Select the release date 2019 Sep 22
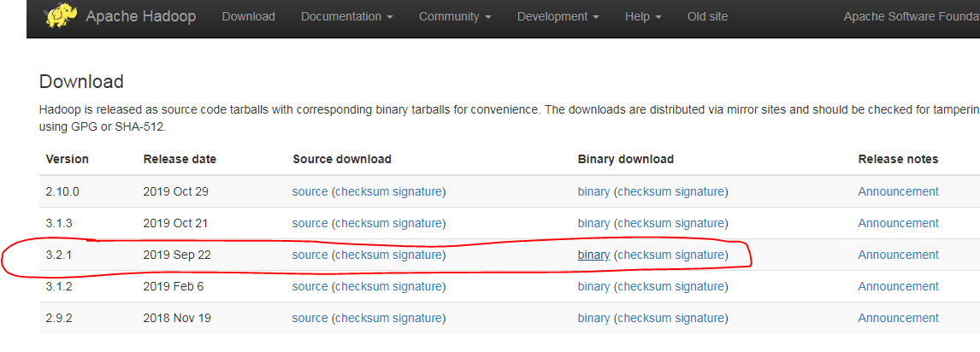The width and height of the screenshot is (980, 352). pos(175,255)
